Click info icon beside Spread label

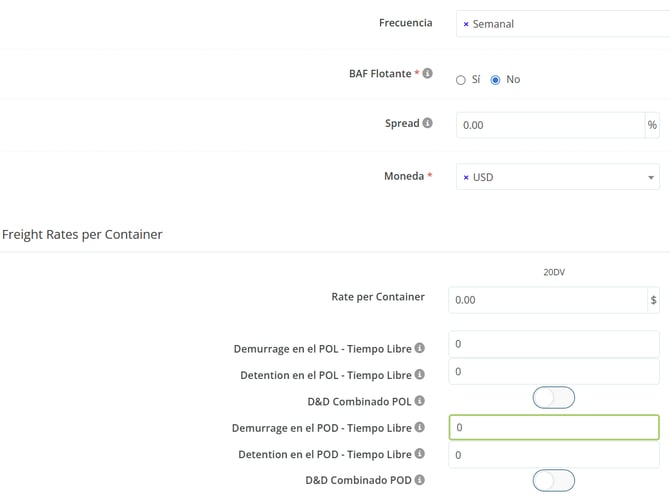(x=428, y=124)
